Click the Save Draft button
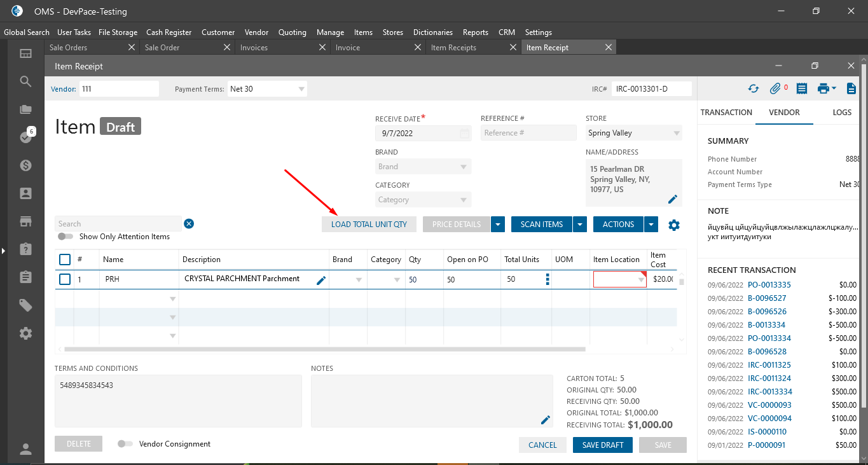 point(602,445)
